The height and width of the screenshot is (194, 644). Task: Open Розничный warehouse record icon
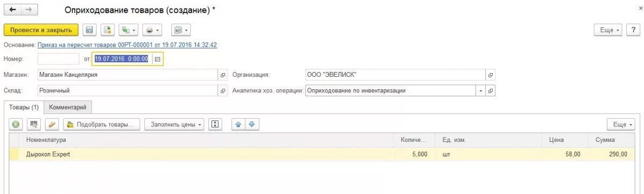[223, 91]
